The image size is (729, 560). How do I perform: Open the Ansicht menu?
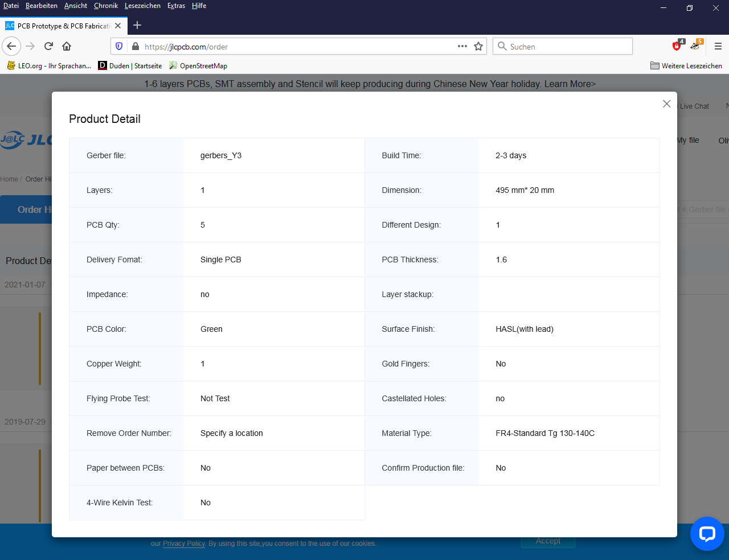point(75,6)
